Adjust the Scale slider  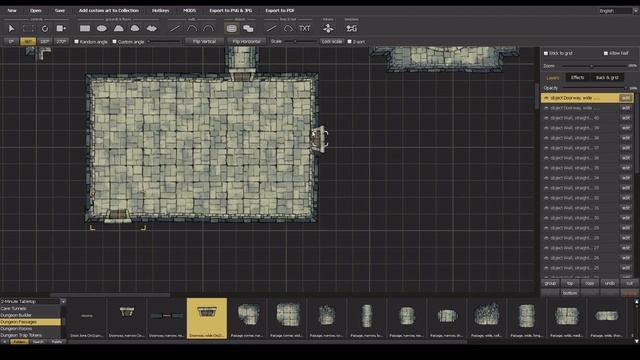(x=300, y=42)
